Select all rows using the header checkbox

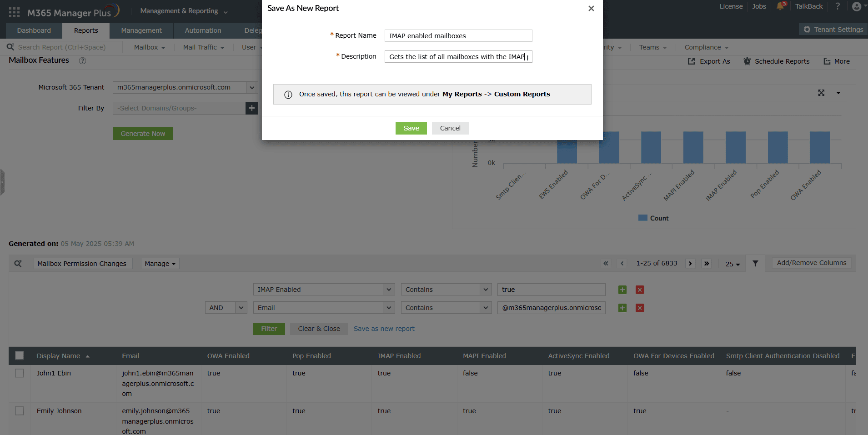coord(20,355)
